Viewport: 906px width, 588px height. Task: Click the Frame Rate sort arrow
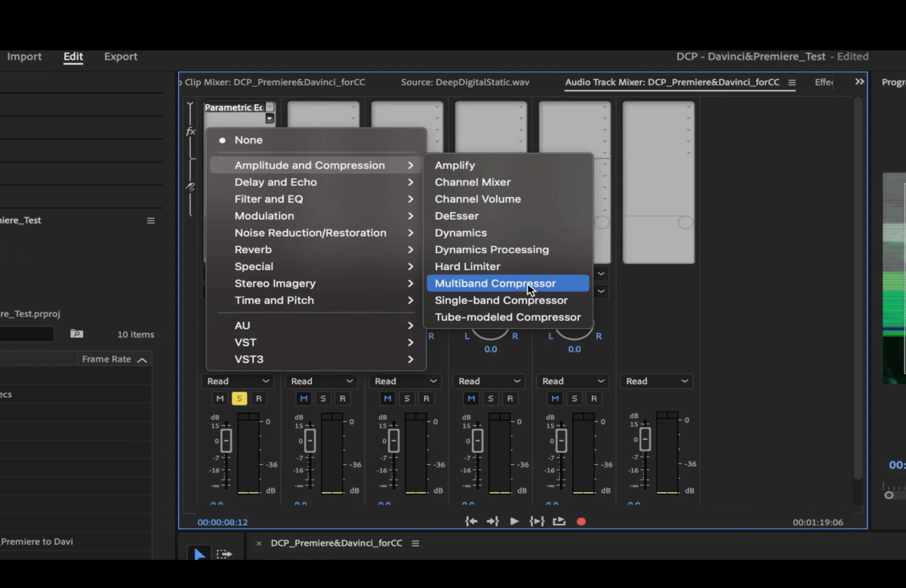[142, 360]
